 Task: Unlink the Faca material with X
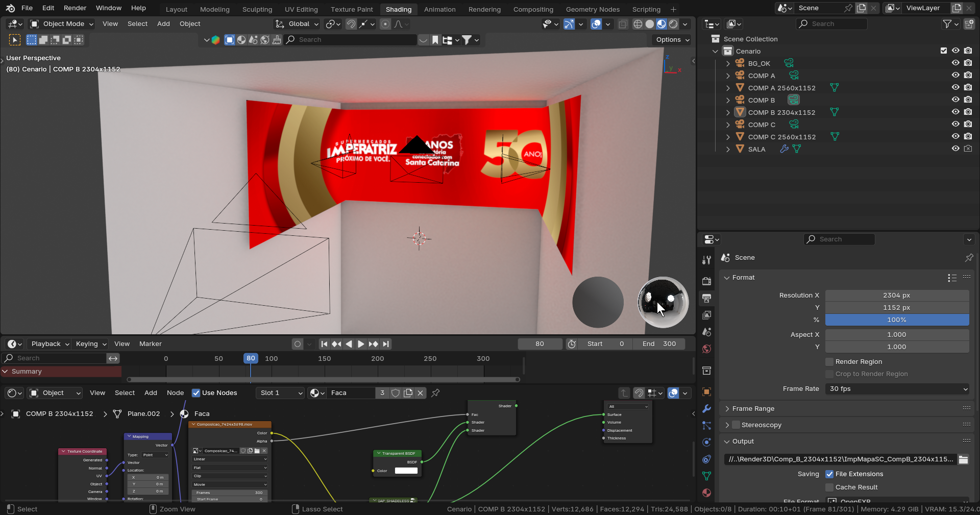[x=420, y=393]
